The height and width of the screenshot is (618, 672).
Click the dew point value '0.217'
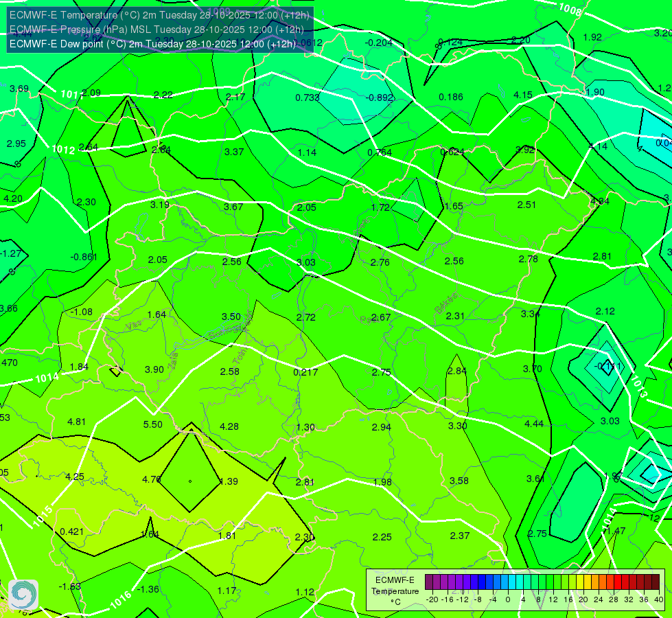[x=305, y=372]
